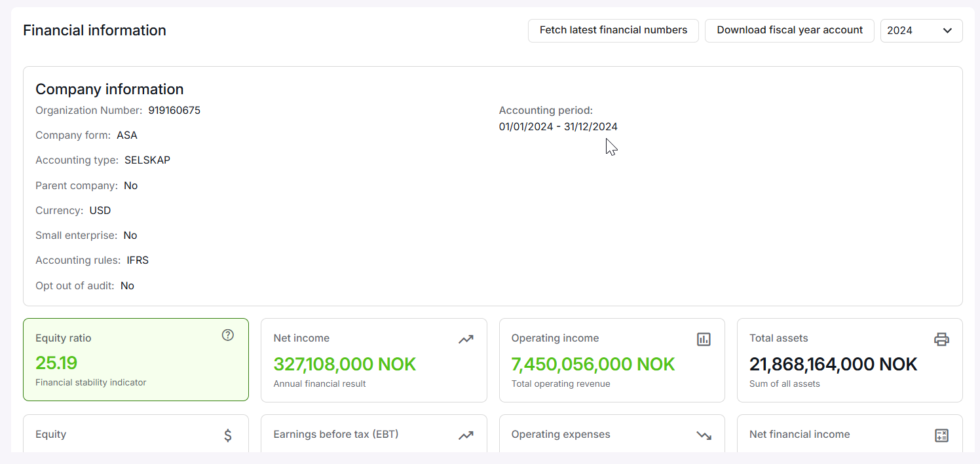Click the 21,868,164,000 NOK total assets value

click(833, 364)
